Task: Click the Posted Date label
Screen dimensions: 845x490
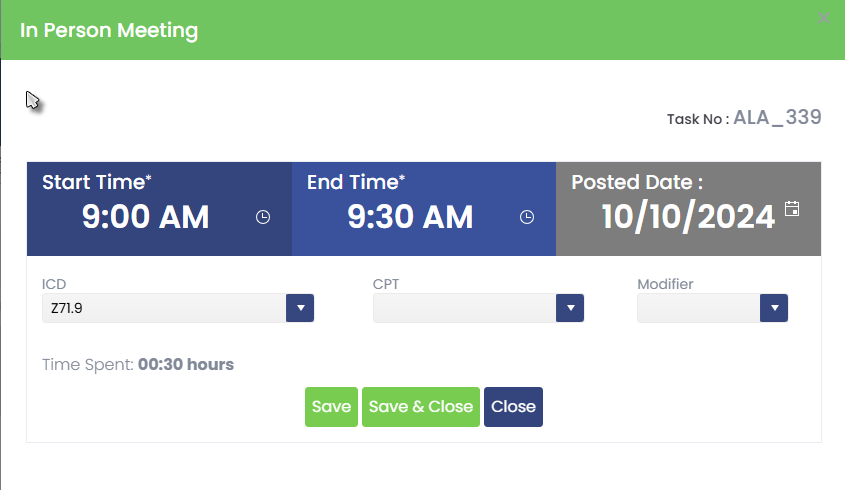Action: [x=637, y=183]
